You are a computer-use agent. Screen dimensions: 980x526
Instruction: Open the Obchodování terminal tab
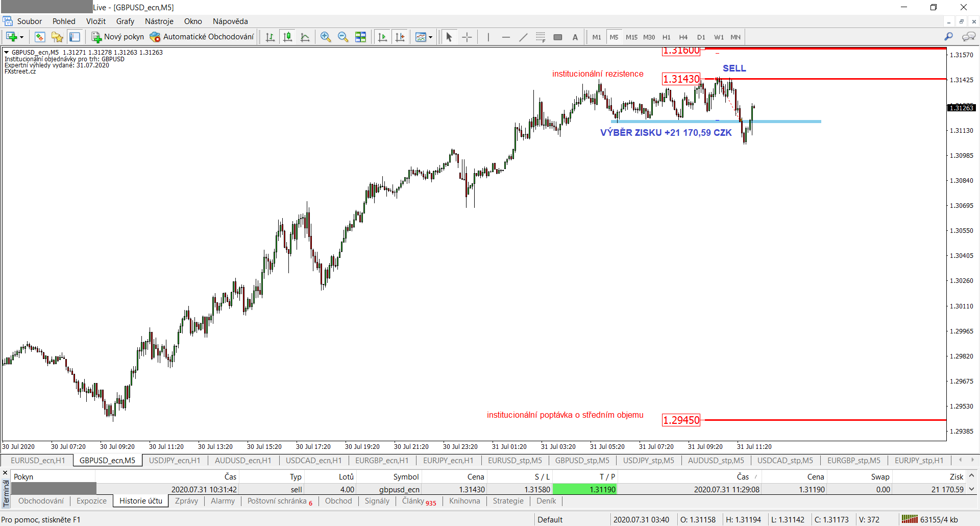(41, 501)
